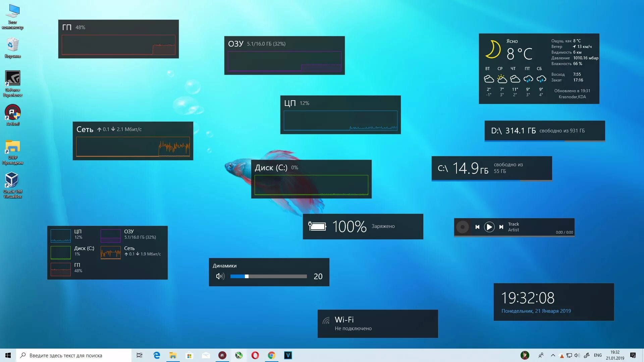Viewport: 644px width, 362px height.
Task: Open the taskbar clock and date flyout
Action: [614, 355]
